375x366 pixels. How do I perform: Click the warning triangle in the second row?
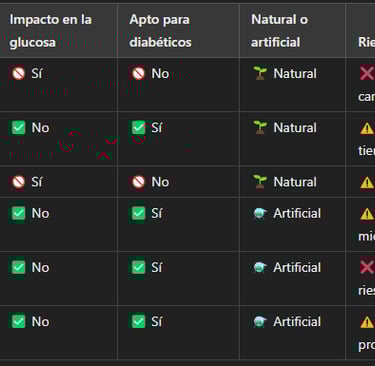[367, 128]
